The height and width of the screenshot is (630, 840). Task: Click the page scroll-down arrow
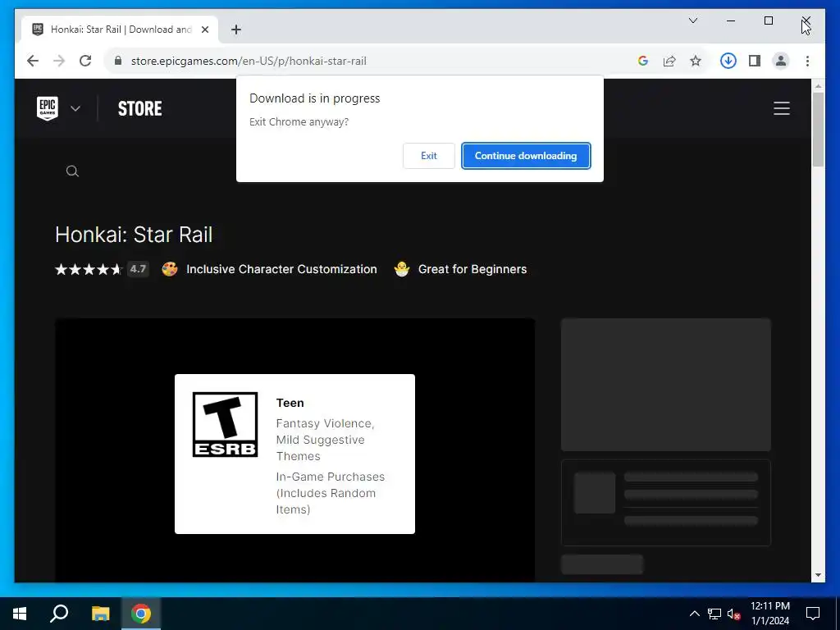(x=818, y=575)
